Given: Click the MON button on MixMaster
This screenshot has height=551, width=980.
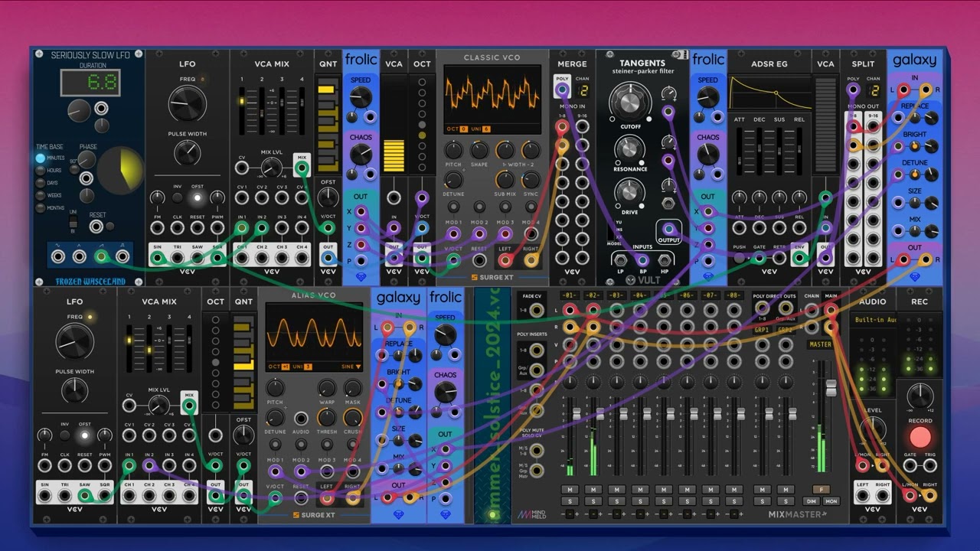Looking at the screenshot, I should click(x=831, y=501).
